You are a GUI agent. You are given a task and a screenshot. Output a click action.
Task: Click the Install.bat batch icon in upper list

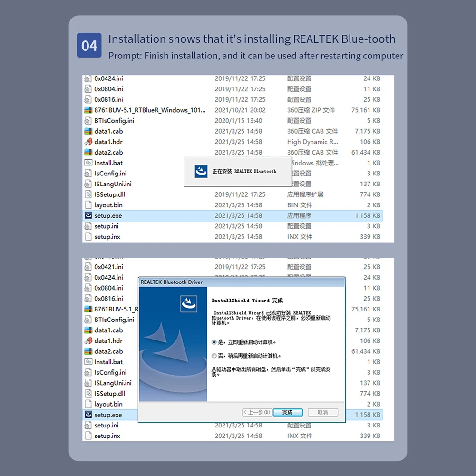(88, 163)
